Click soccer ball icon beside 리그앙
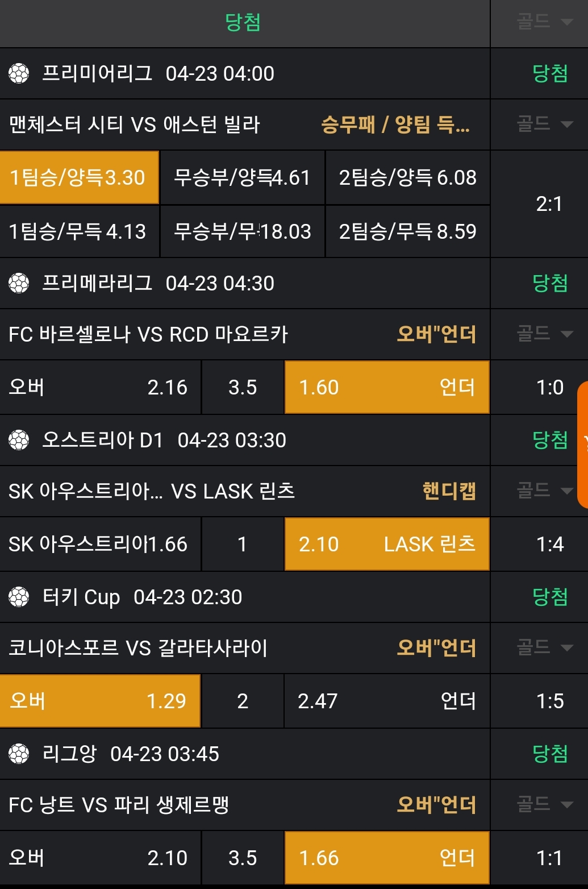The image size is (588, 889). point(19,754)
